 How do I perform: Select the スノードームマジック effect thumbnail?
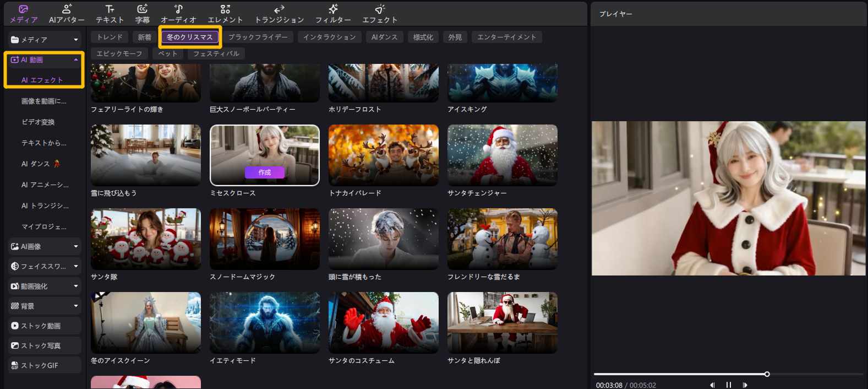pos(265,239)
